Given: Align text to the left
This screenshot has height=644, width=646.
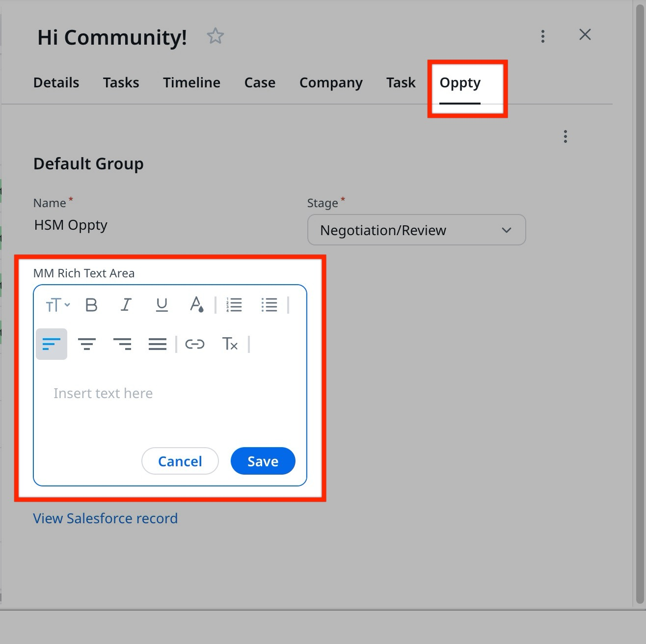Looking at the screenshot, I should [x=52, y=344].
